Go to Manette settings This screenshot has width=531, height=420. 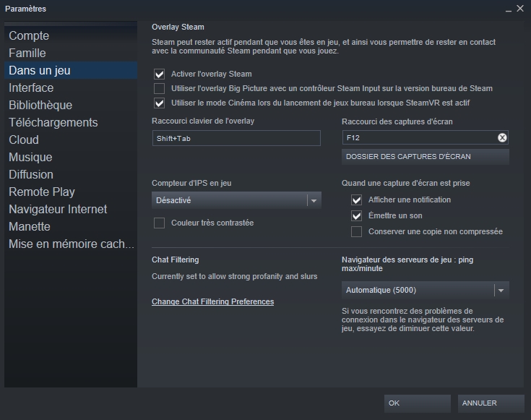coord(71,226)
